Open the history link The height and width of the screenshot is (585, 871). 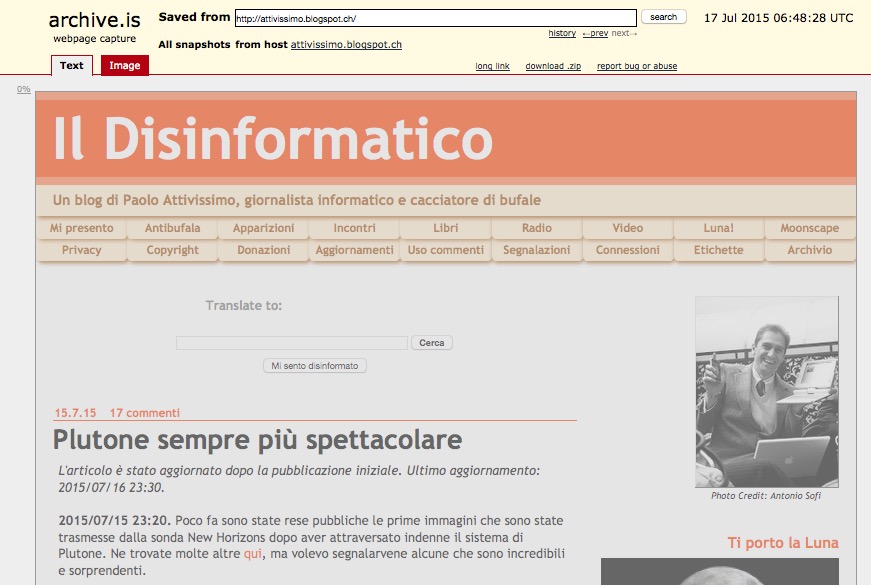coord(562,33)
